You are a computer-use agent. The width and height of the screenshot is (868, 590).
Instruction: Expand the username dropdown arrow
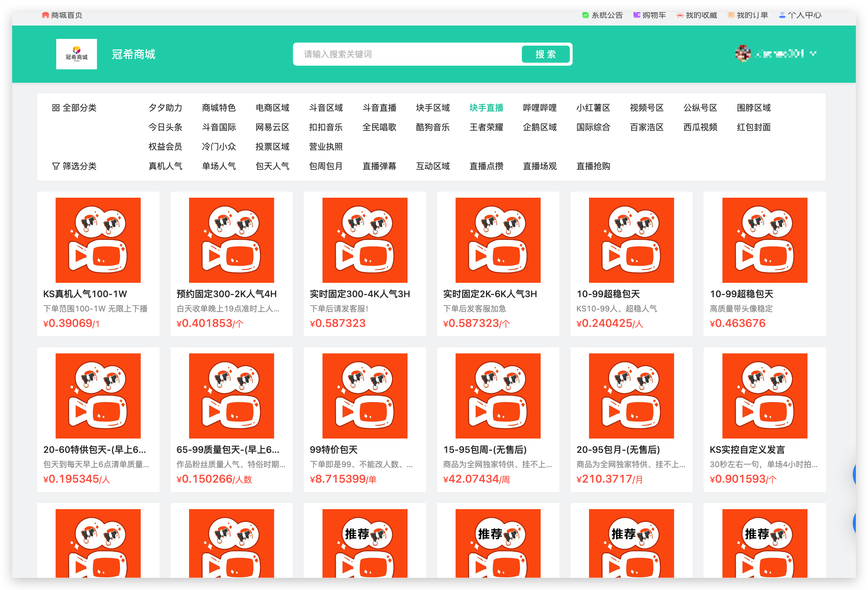coord(813,54)
